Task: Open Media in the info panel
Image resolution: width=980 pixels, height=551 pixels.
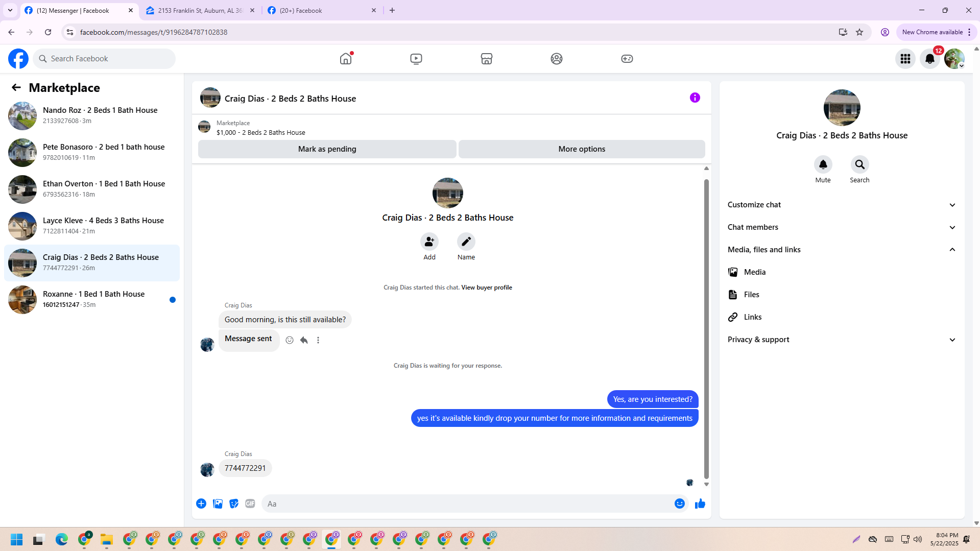Action: (842, 272)
